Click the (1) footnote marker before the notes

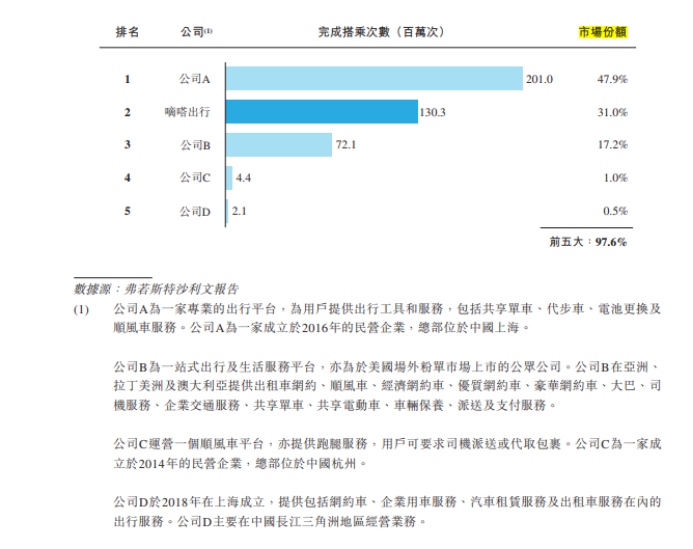82,309
